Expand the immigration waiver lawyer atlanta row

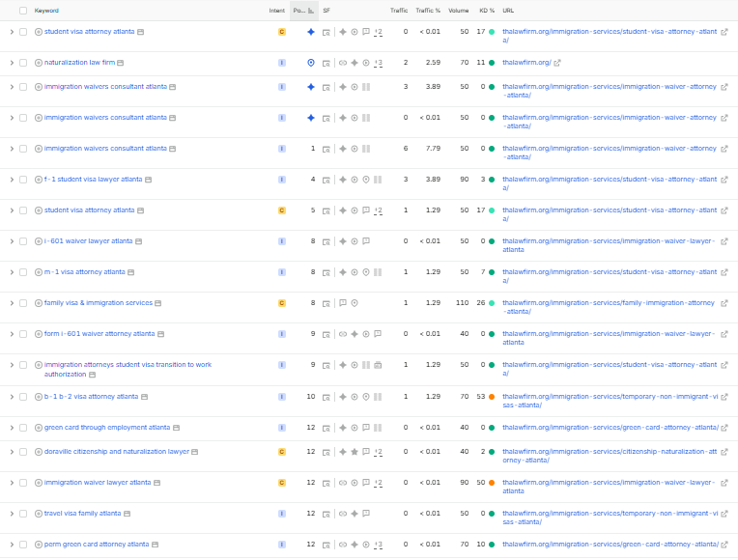(12, 483)
